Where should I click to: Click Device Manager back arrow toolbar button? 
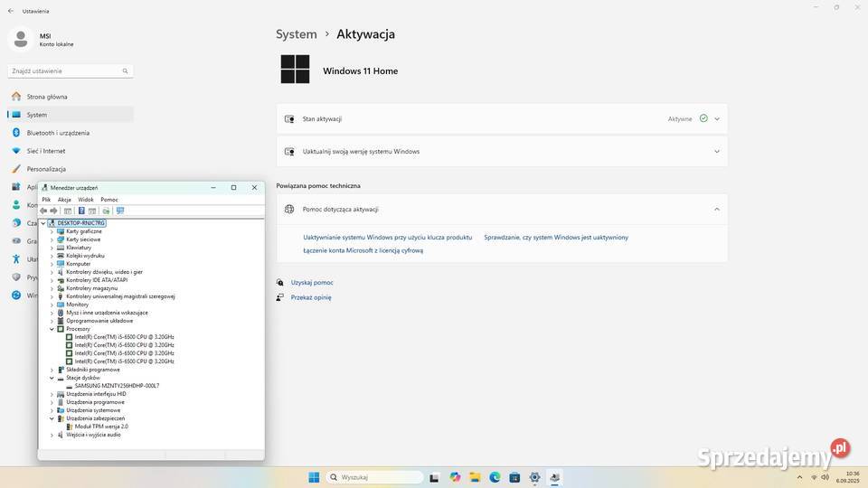tap(43, 211)
